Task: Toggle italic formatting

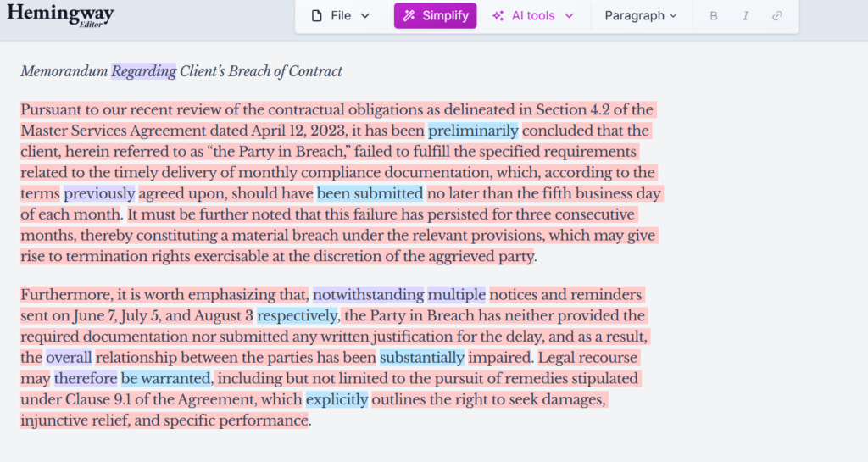Action: [746, 16]
